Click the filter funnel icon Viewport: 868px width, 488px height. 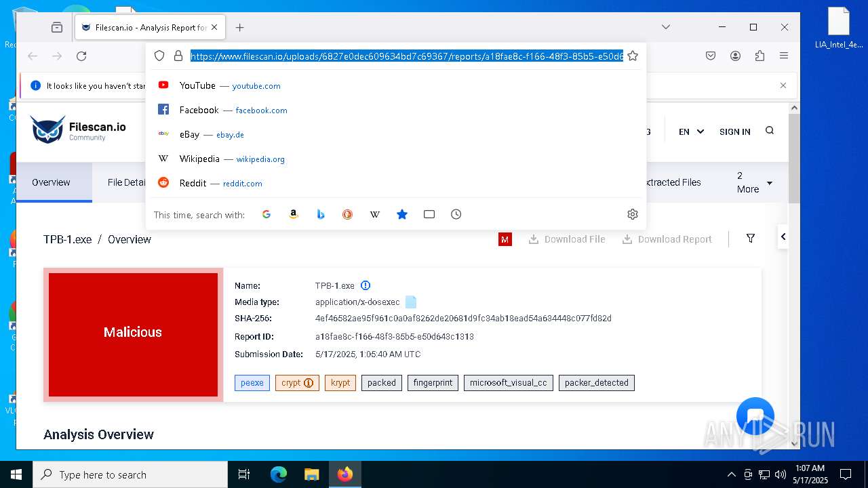(x=751, y=239)
